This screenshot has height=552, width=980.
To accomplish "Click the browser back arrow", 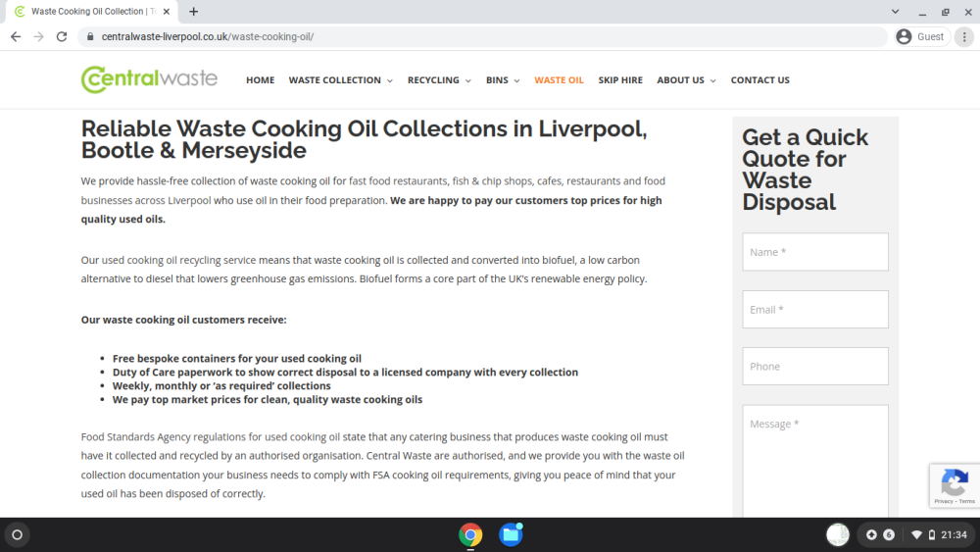I will (16, 37).
